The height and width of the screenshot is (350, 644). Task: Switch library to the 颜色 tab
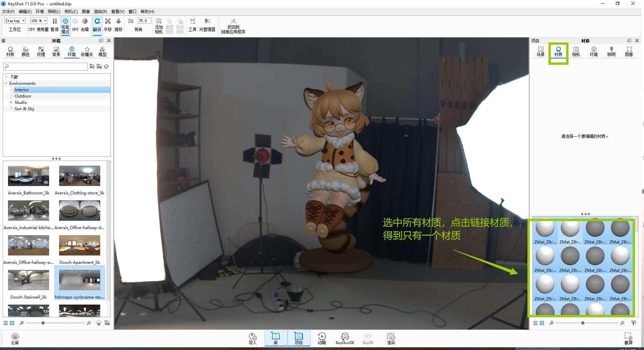click(x=25, y=51)
